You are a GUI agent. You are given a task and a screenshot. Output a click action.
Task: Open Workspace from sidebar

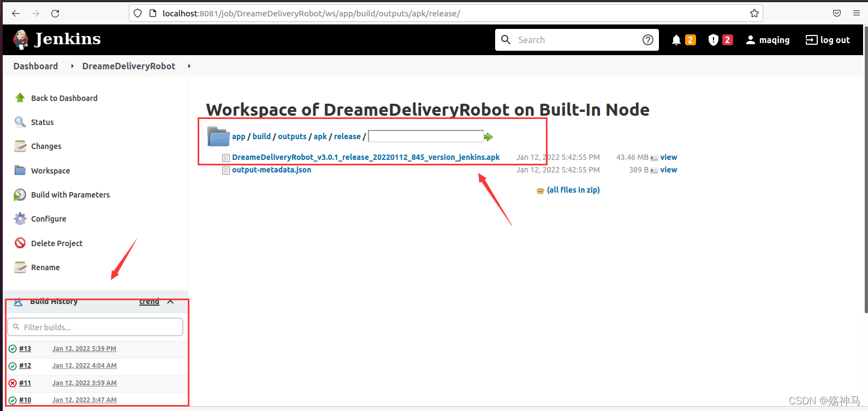51,171
